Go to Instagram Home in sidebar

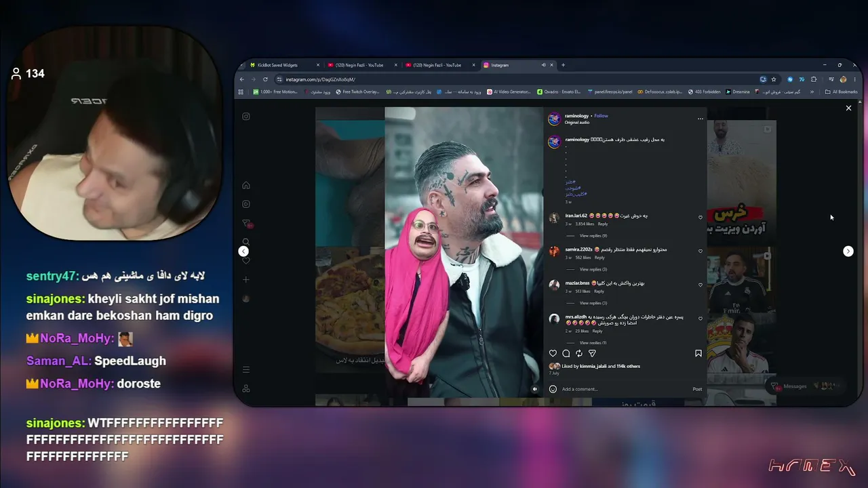[246, 185]
